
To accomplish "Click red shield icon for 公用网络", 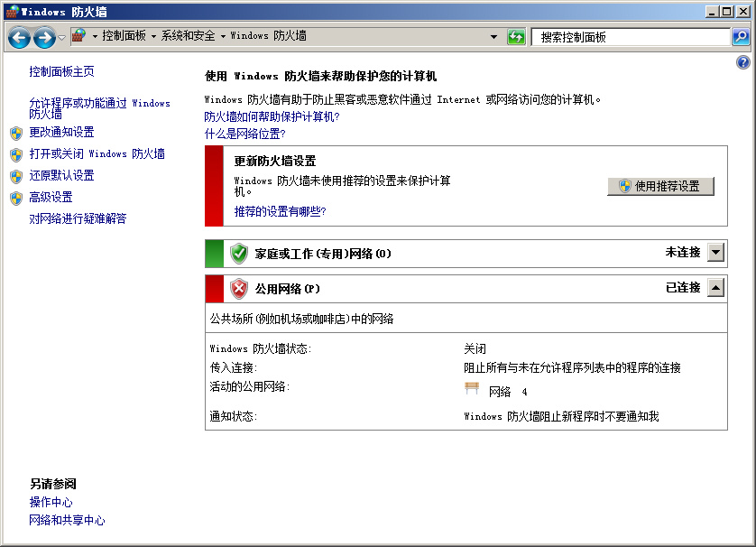I will pos(239,289).
